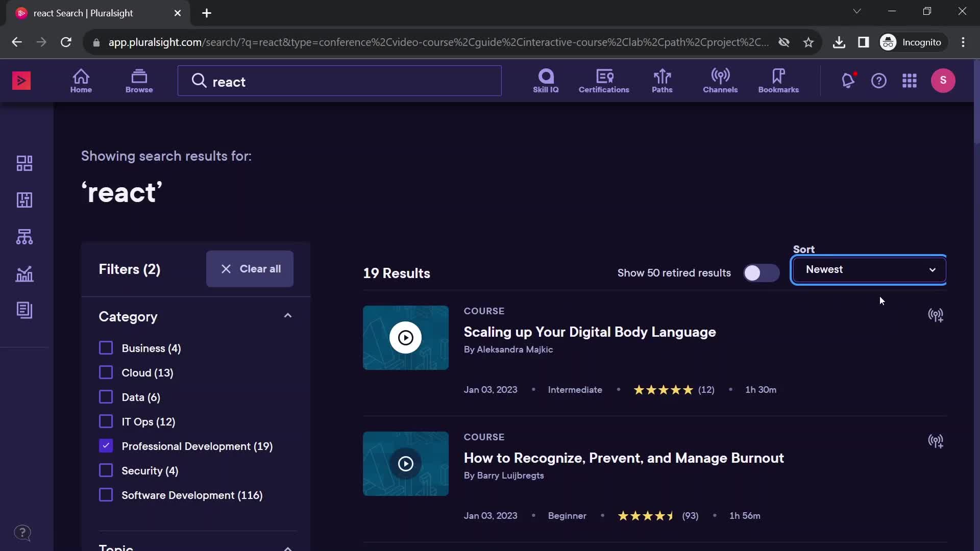980x551 pixels.
Task: Open Skill IQ page
Action: pyautogui.click(x=546, y=81)
